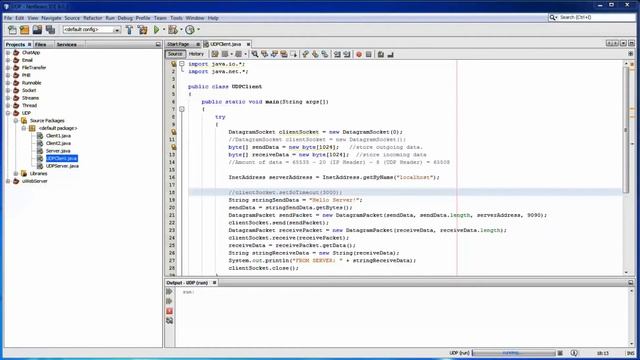This screenshot has width=640, height=360.
Task: Click the running progress bar in status bar
Action: [x=513, y=353]
